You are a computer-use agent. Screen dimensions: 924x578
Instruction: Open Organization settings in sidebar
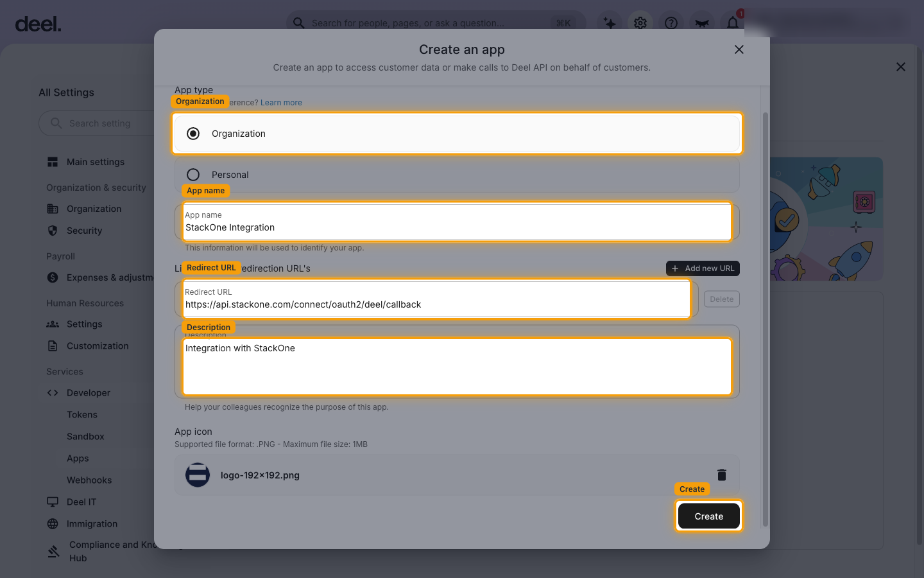tap(94, 209)
